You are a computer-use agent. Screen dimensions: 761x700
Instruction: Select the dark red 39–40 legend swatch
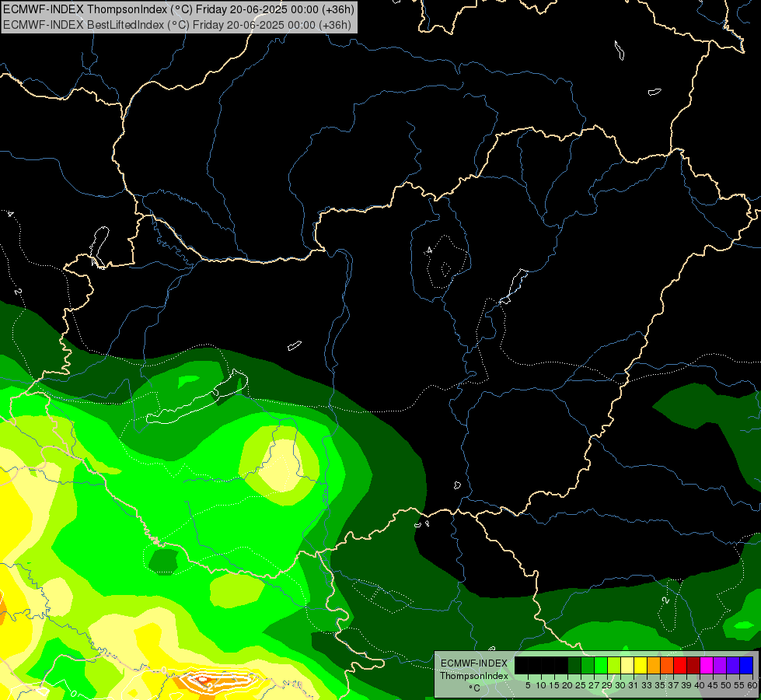(x=693, y=665)
